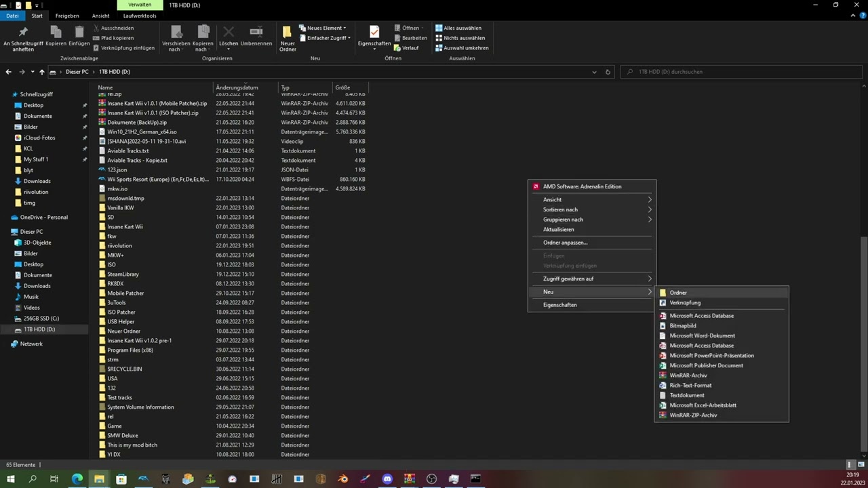Cut selection with Ausschneiden
The width and height of the screenshot is (868, 488).
coord(114,28)
